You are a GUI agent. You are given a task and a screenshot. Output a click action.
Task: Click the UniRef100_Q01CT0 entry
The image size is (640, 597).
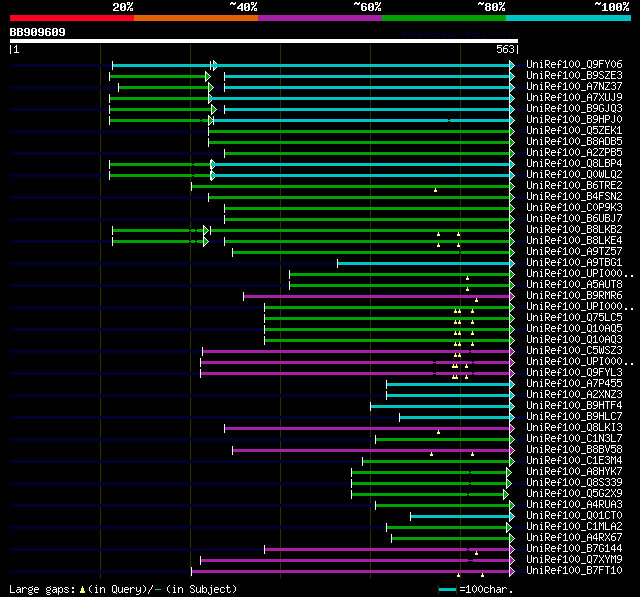(x=574, y=516)
